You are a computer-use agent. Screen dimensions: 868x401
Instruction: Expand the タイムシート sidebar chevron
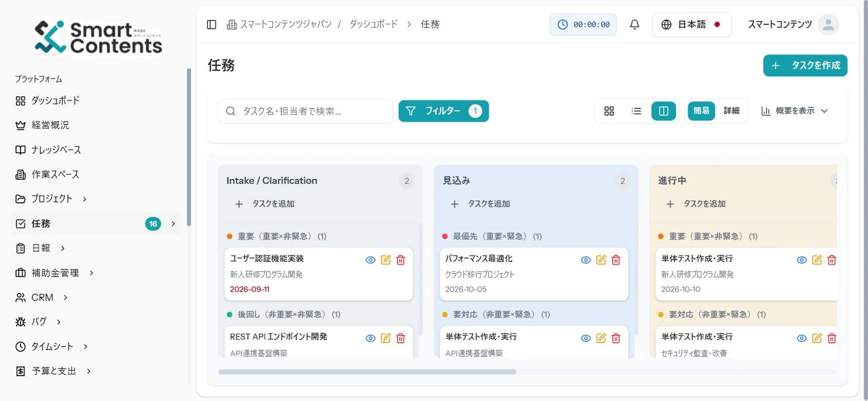click(x=86, y=346)
